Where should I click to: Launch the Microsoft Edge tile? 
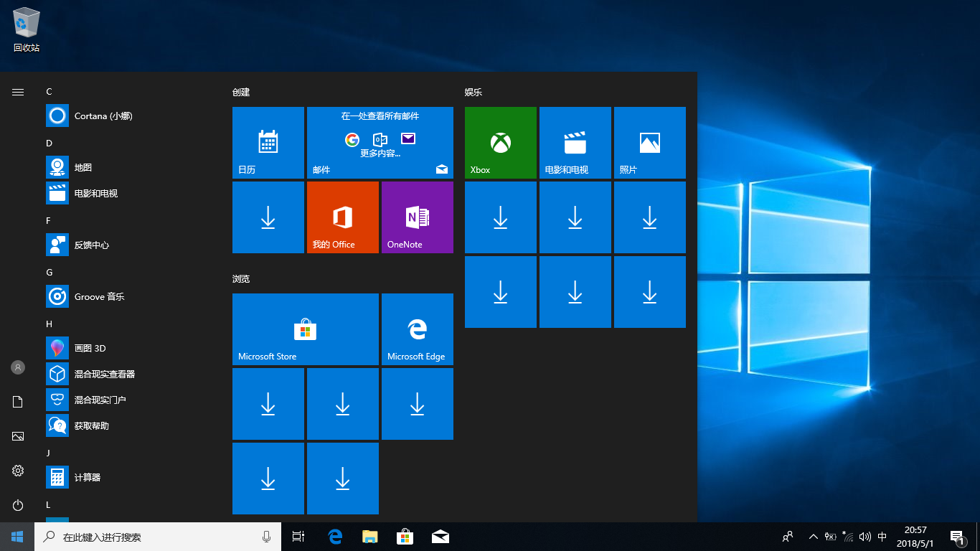pos(417,329)
